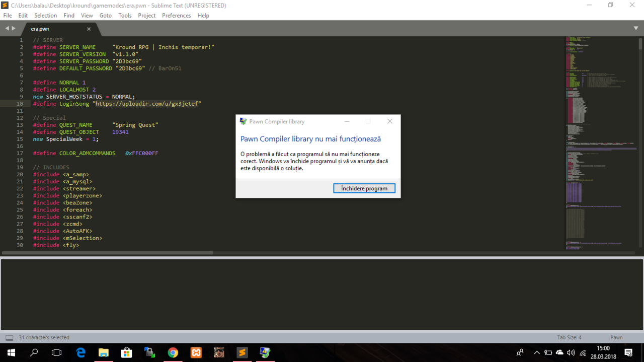644x362 pixels.
Task: Launch Microsoft Edge from taskbar
Action: pos(80,353)
